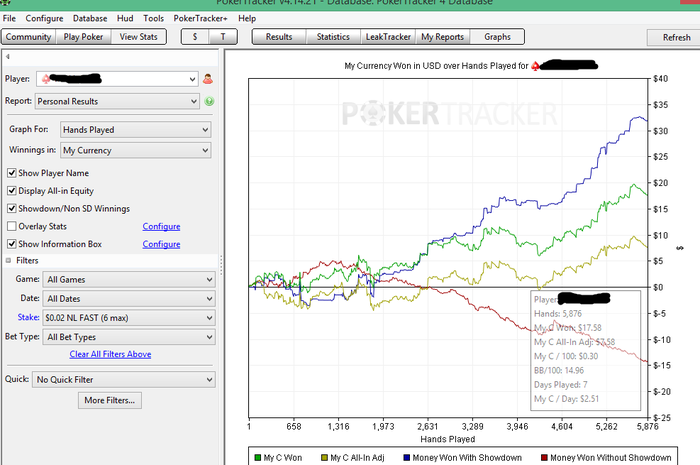Collapse the left panel arrow icon

(x=8, y=57)
